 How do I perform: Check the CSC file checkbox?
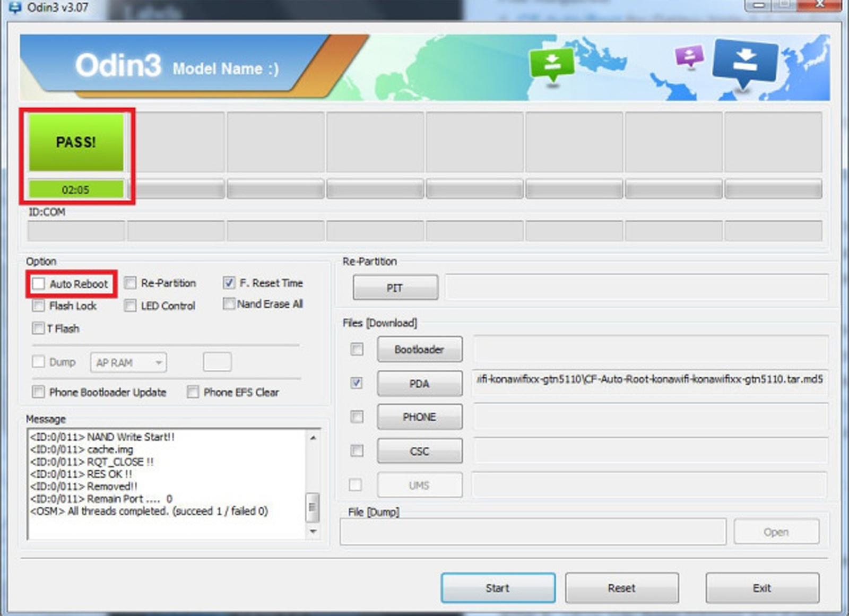point(357,451)
